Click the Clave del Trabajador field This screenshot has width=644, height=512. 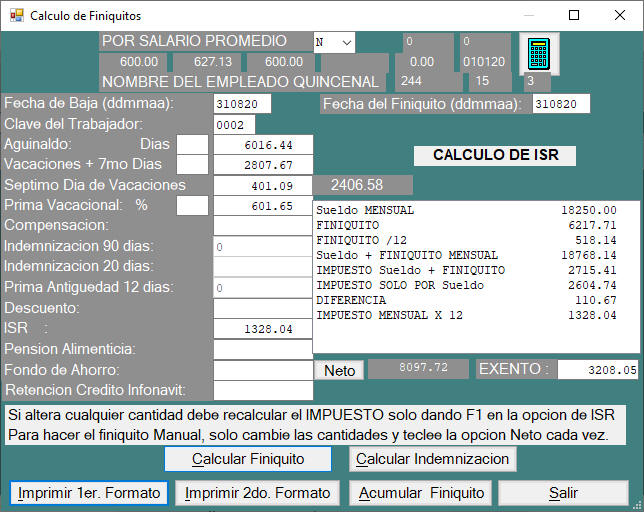tap(234, 125)
